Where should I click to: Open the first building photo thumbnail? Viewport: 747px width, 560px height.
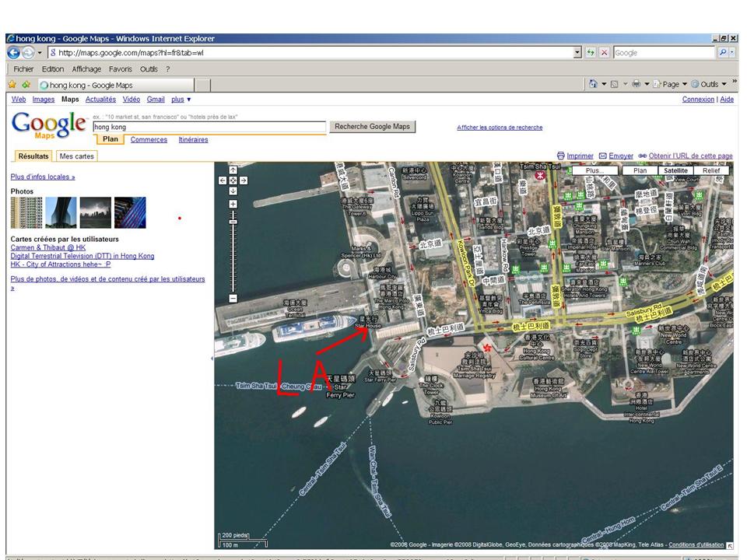tap(26, 212)
